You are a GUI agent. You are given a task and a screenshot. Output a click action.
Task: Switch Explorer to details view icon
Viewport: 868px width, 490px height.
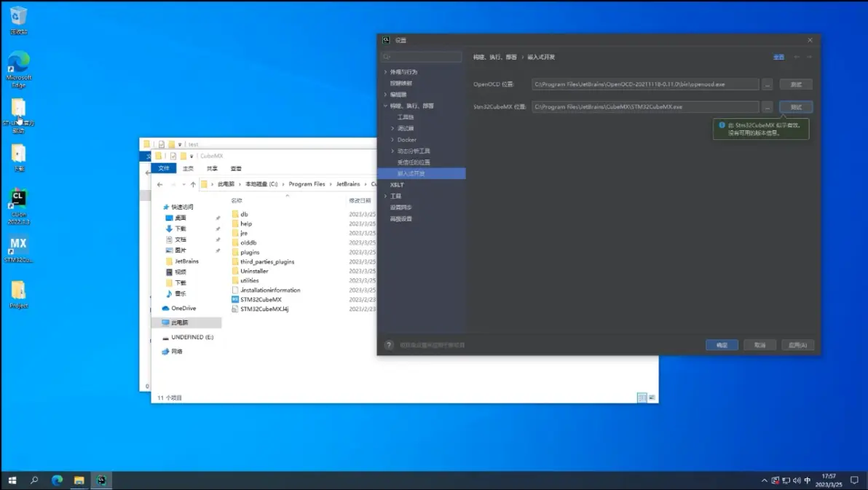(642, 398)
